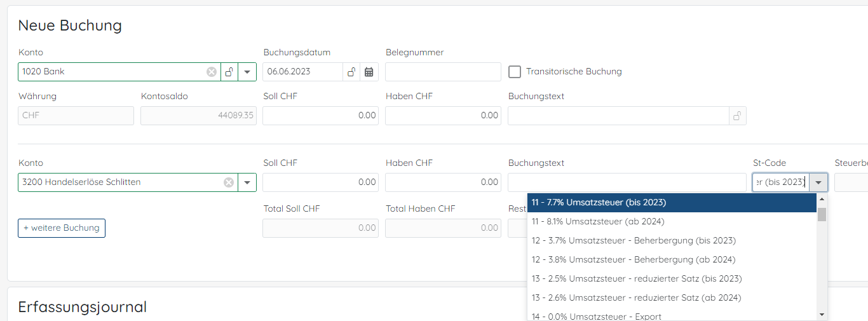This screenshot has width=868, height=321.
Task: Click the '+ weitere Buchung' button
Action: (62, 228)
